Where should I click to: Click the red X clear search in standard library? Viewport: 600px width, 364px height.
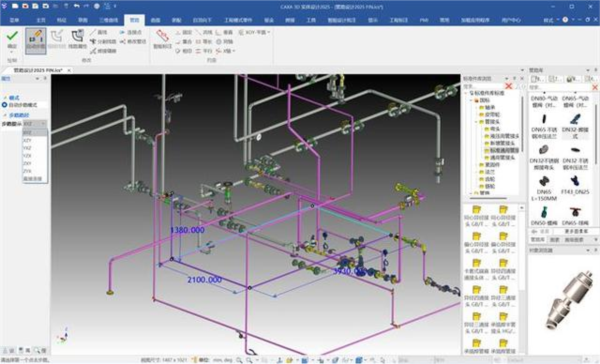tap(509, 86)
